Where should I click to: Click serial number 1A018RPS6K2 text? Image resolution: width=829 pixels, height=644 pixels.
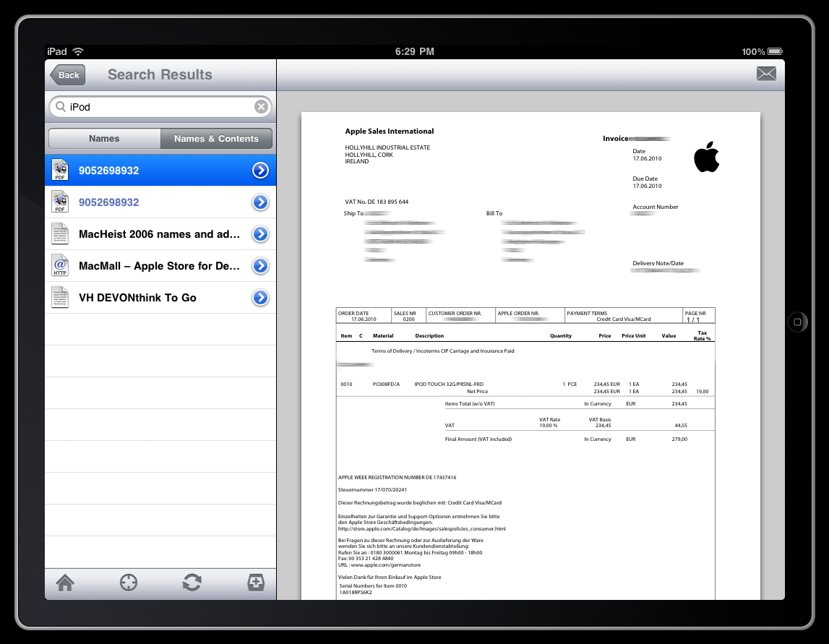click(x=356, y=593)
